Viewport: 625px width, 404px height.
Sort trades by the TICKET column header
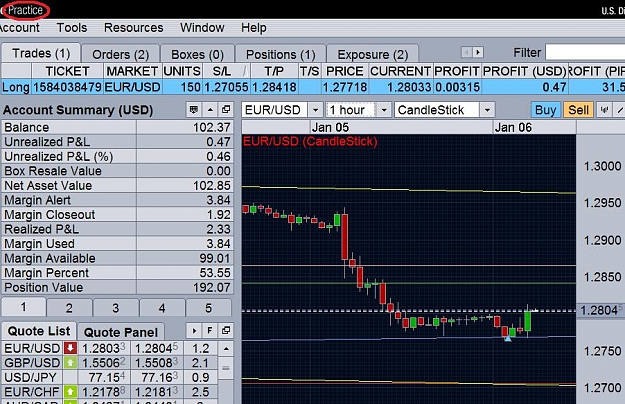point(67,71)
